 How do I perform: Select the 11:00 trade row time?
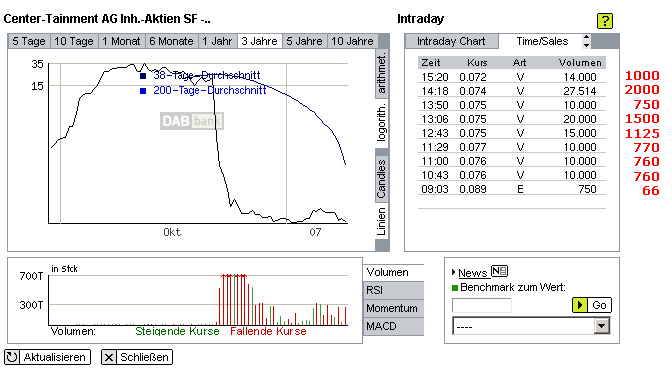click(435, 161)
